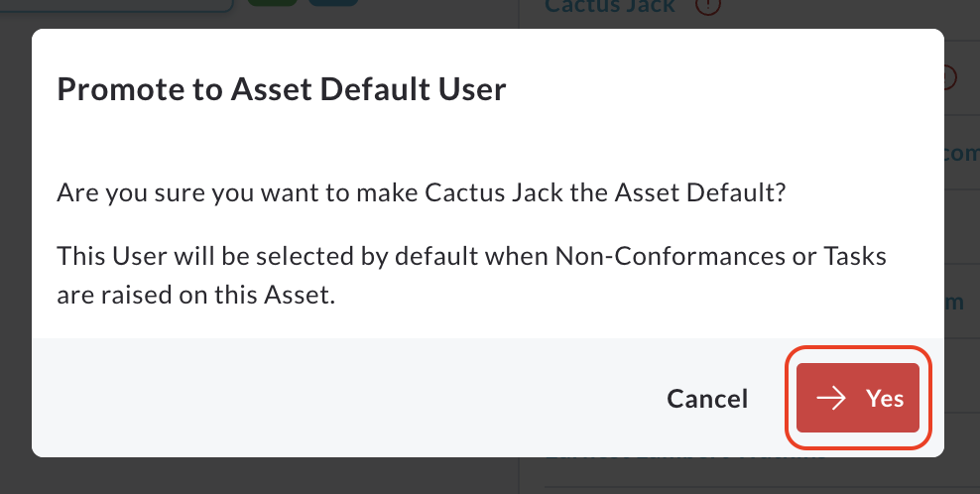Click the Promote to Asset Default User title

tap(282, 89)
